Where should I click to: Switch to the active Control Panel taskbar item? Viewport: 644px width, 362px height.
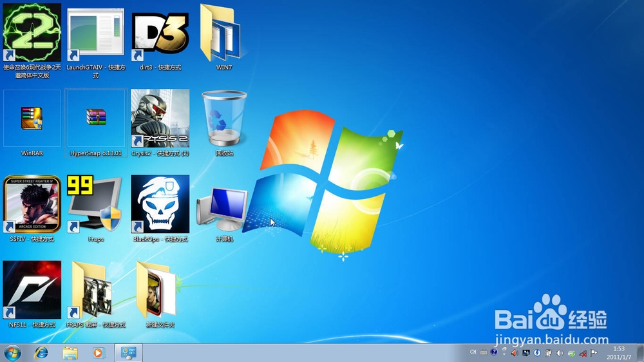[x=129, y=353]
